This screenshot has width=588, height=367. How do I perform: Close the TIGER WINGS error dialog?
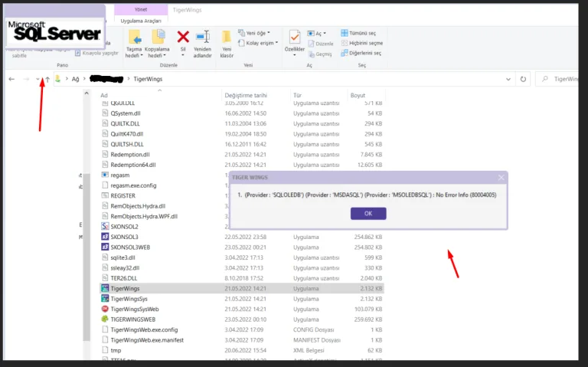click(501, 178)
